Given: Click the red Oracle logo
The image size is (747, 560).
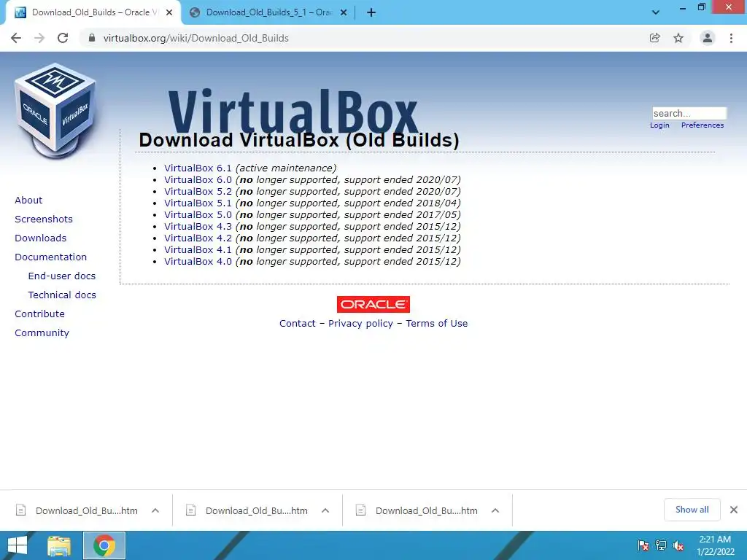Looking at the screenshot, I should point(373,304).
